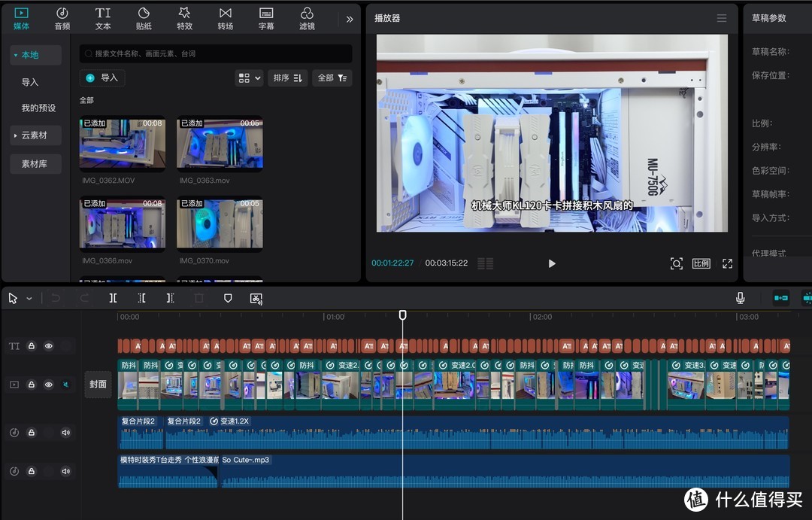Viewport: 812px width, 520px height.
Task: Open the 滤镜 (filters) panel
Action: click(307, 18)
